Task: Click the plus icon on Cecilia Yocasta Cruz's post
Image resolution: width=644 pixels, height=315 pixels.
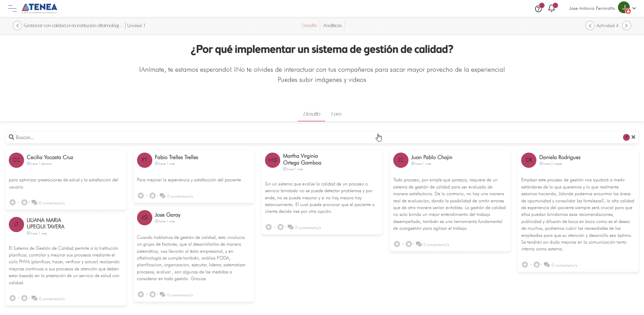Action: coord(13,203)
